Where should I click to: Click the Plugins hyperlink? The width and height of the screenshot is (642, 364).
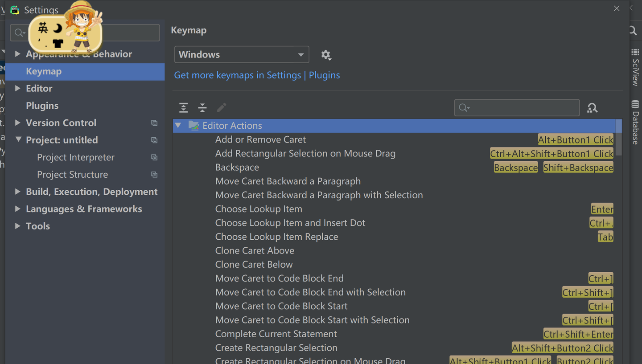(x=324, y=75)
